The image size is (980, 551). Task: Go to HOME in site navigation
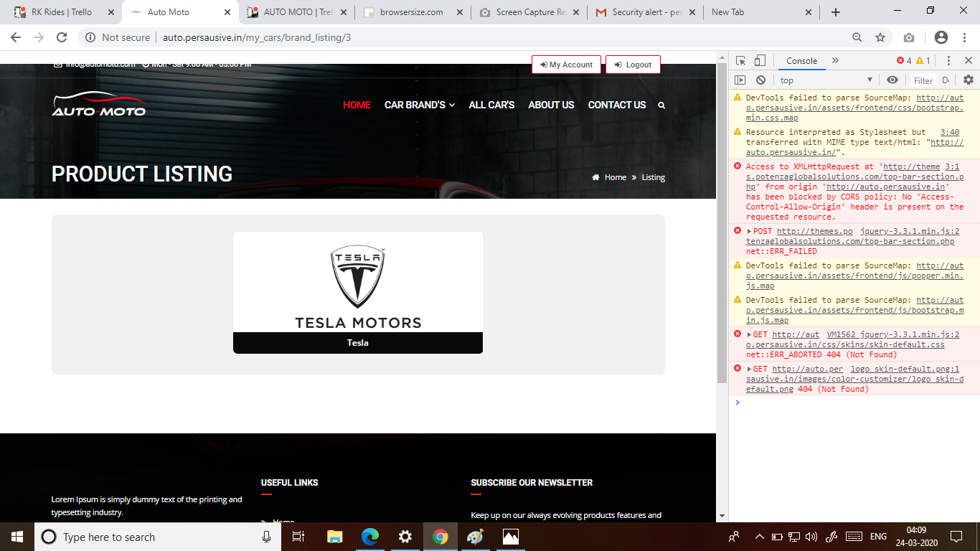pyautogui.click(x=357, y=105)
